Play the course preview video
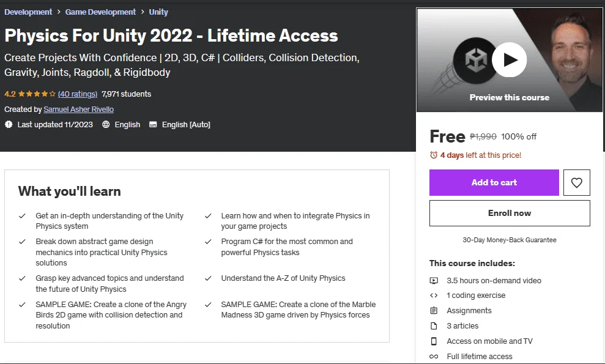Screen dimensions: 605x364 pyautogui.click(x=510, y=60)
